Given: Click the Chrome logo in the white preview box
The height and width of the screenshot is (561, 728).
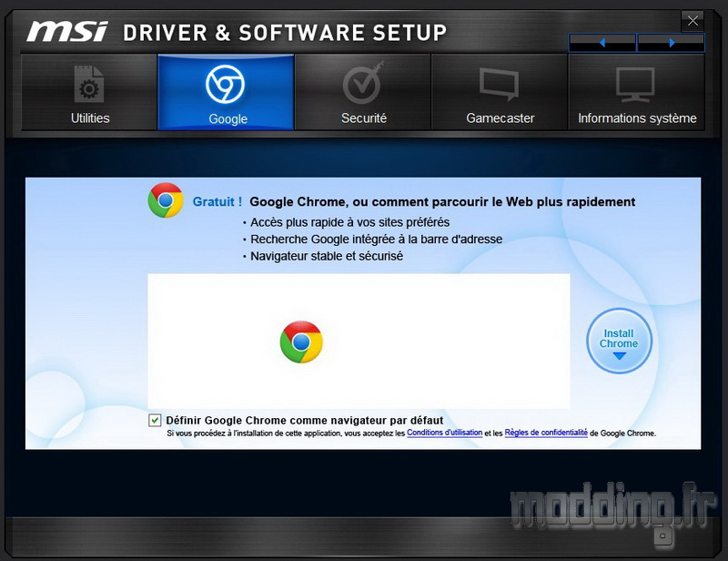Looking at the screenshot, I should coord(301,342).
